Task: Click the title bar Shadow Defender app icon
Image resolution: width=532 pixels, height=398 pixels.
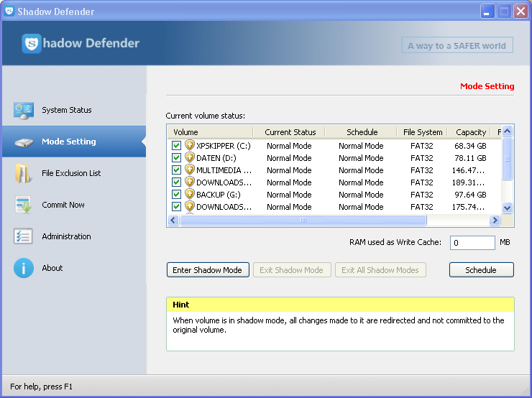Action: 9,11
